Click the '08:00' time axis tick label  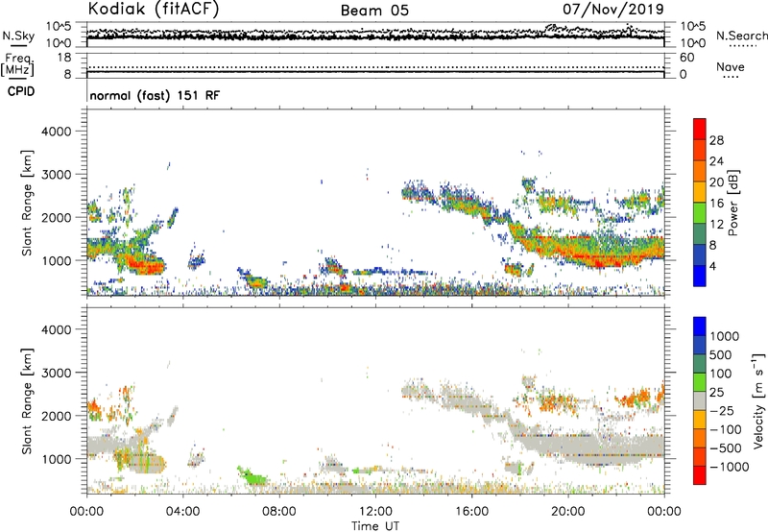279,512
